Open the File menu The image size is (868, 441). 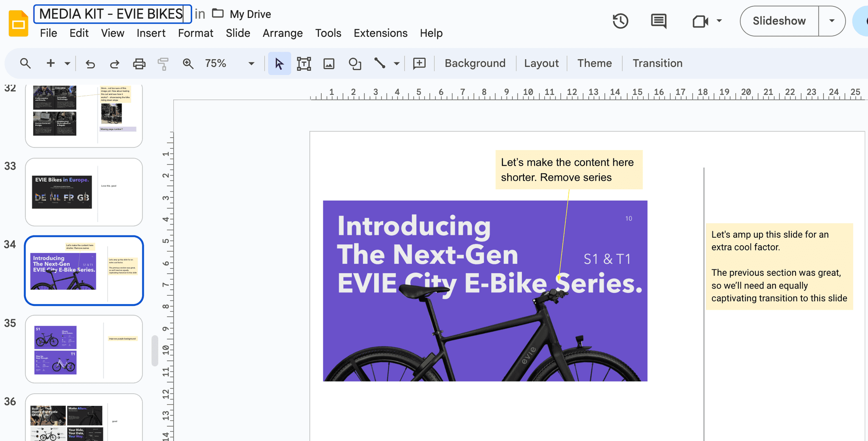(x=48, y=33)
